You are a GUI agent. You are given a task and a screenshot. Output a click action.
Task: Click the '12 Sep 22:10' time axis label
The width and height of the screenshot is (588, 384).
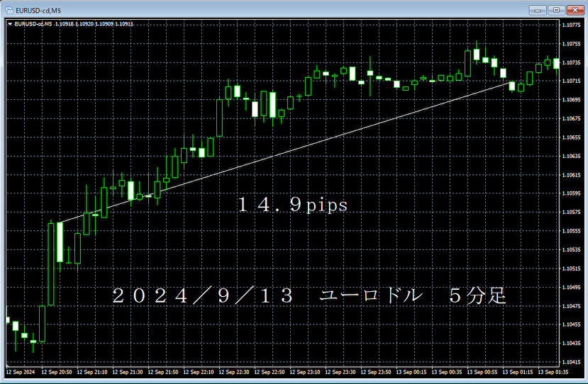[199, 372]
